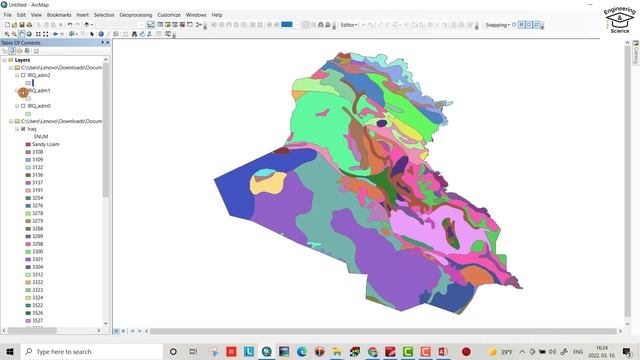This screenshot has width=640, height=360.
Task: Open the File menu
Action: point(8,15)
